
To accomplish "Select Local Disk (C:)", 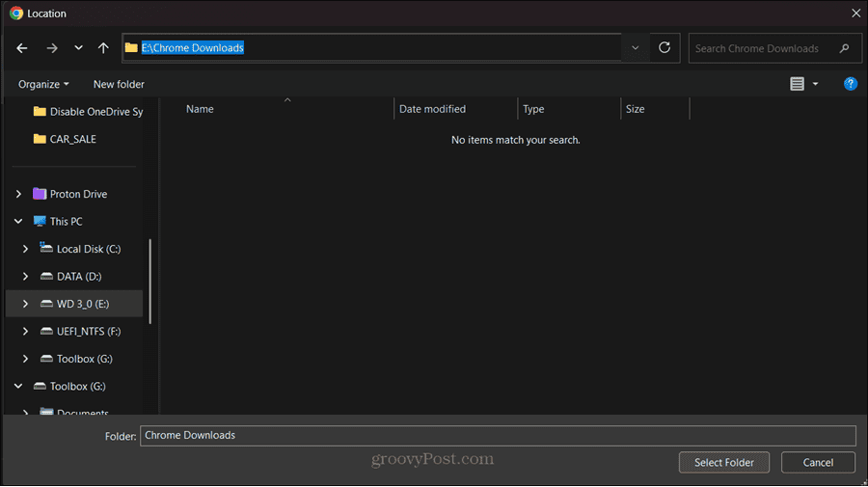I will 89,249.
